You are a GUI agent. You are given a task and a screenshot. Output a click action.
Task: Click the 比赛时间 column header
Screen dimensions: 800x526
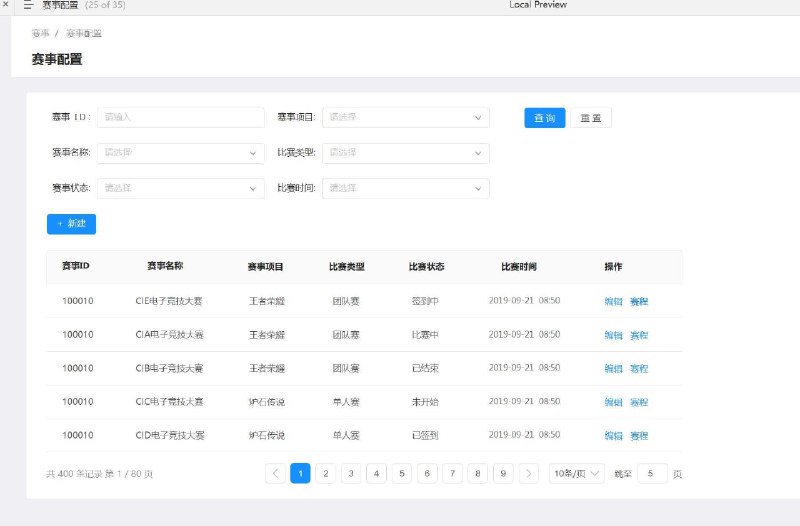(519, 266)
